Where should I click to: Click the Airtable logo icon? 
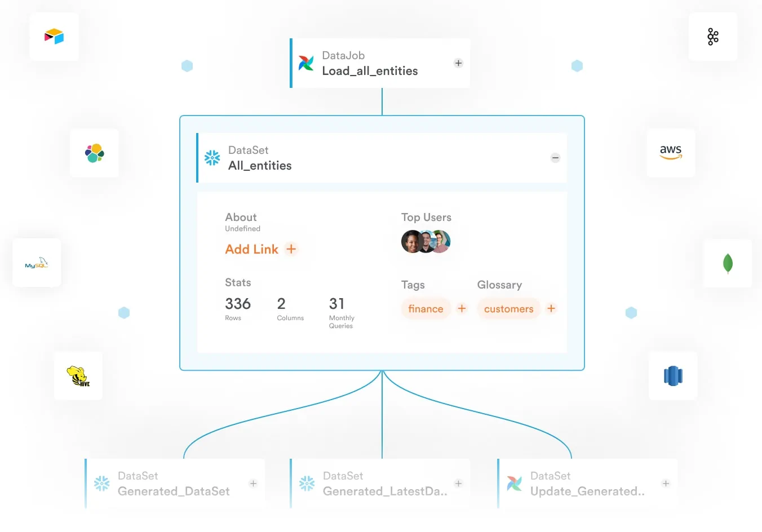[54, 37]
